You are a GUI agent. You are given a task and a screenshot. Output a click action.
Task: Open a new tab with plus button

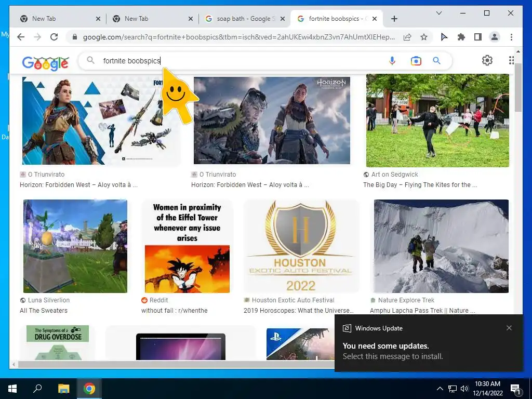[x=394, y=19]
